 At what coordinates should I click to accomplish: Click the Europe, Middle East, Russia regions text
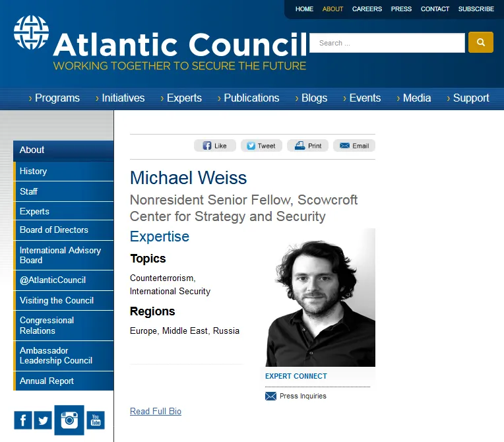pos(185,331)
